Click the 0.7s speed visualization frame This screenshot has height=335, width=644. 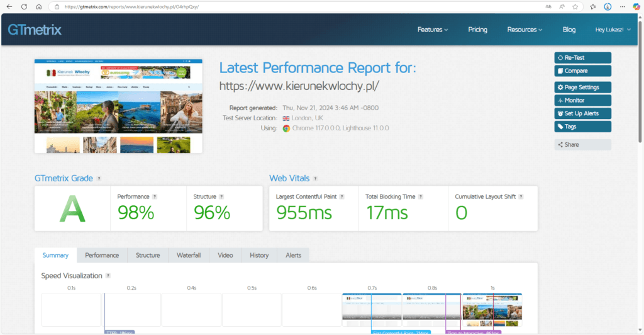[372, 310]
